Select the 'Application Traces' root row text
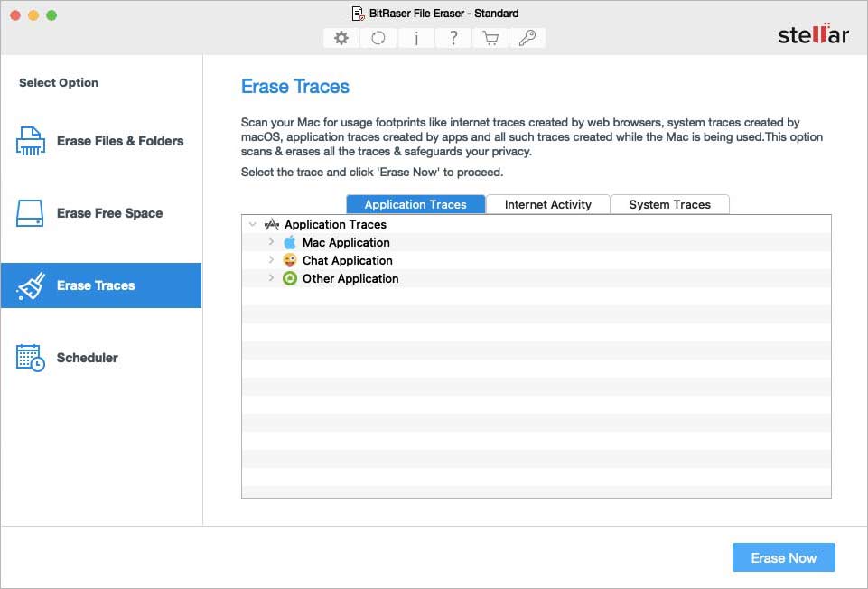This screenshot has height=589, width=868. (335, 224)
